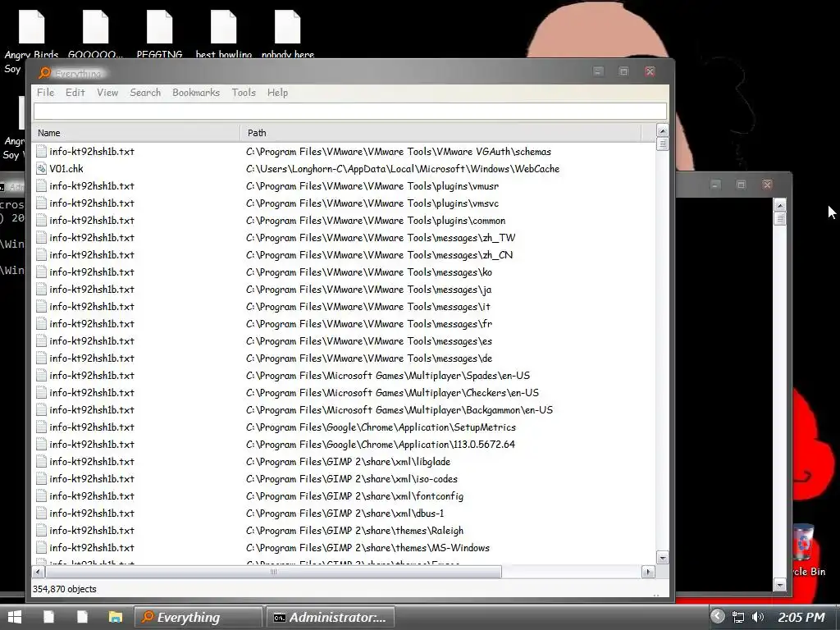840x630 pixels.
Task: Open the Tools menu
Action: [244, 93]
